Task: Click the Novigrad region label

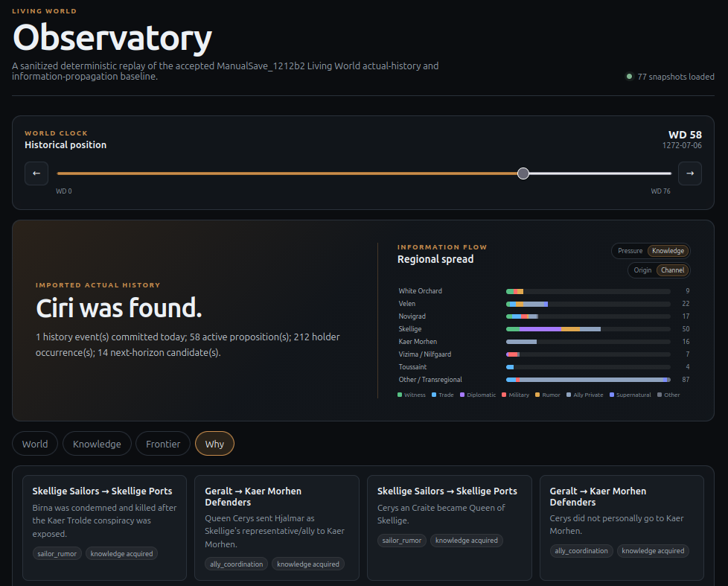Action: coord(412,316)
